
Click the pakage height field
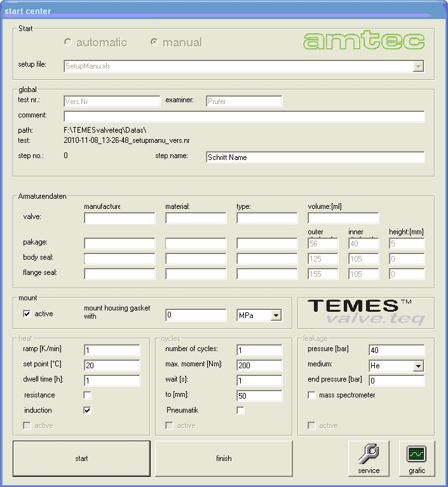(407, 244)
